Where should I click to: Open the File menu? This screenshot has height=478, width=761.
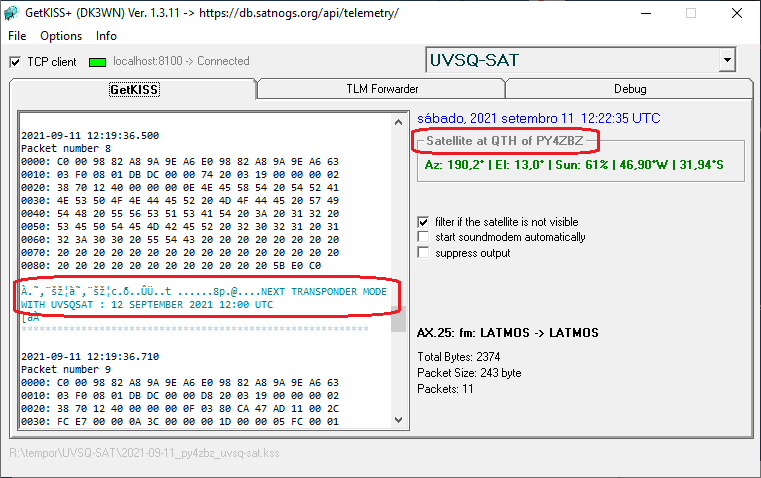[17, 36]
